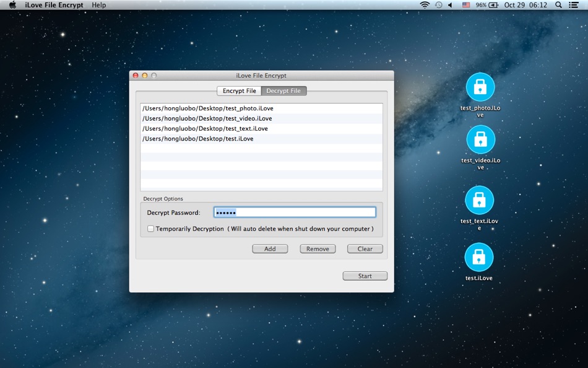Image resolution: width=588 pixels, height=368 pixels.
Task: Focus the Decrypt Password field
Action: click(295, 212)
